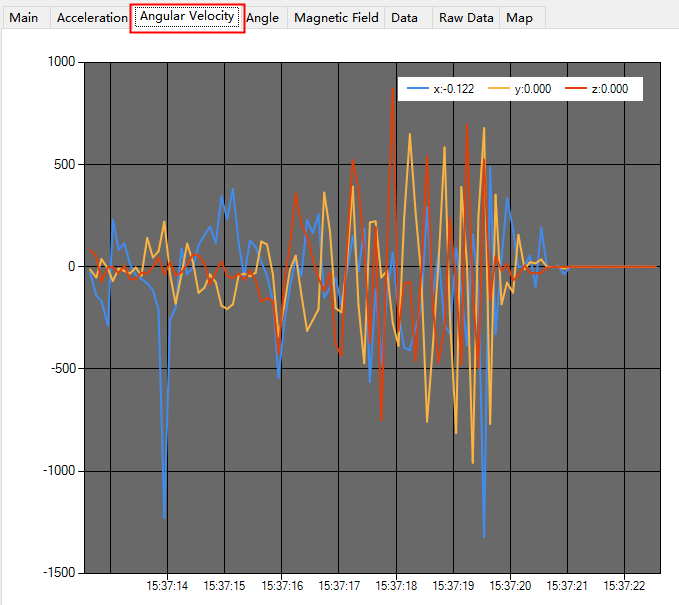Click the 1000 value on y-axis
This screenshot has width=679, height=605.
coord(61,61)
